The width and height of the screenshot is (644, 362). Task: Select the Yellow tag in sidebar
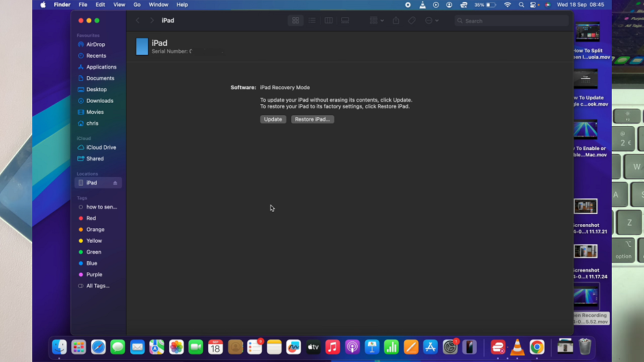tap(94, 241)
